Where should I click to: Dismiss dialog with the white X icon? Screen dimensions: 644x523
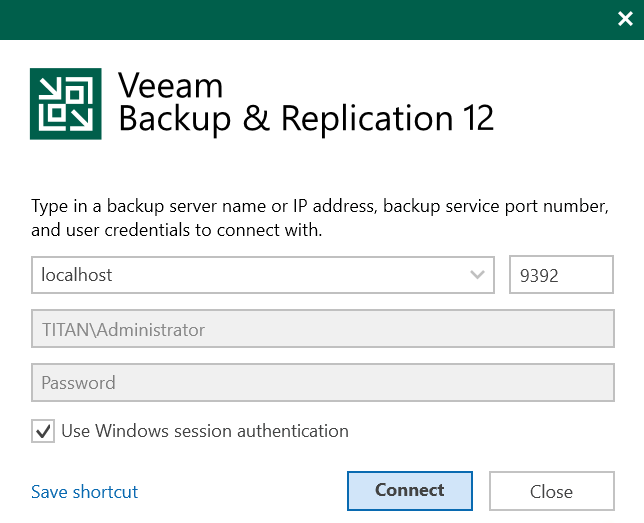625,18
